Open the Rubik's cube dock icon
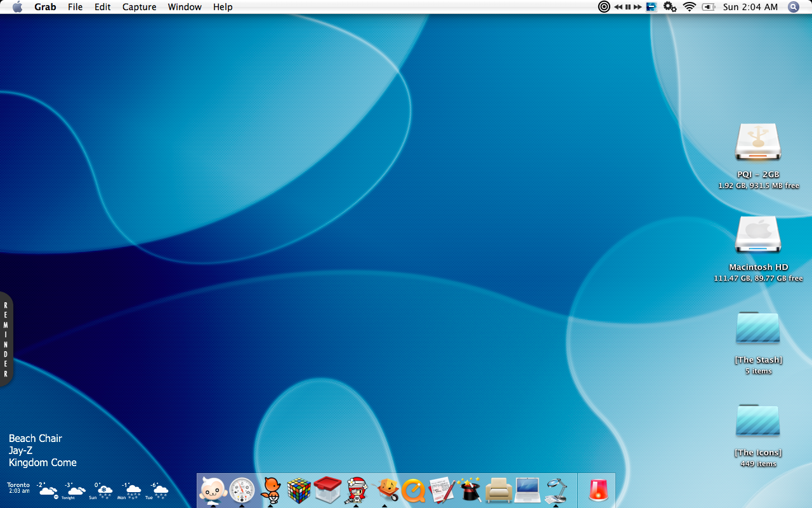812x508 pixels. pyautogui.click(x=299, y=490)
